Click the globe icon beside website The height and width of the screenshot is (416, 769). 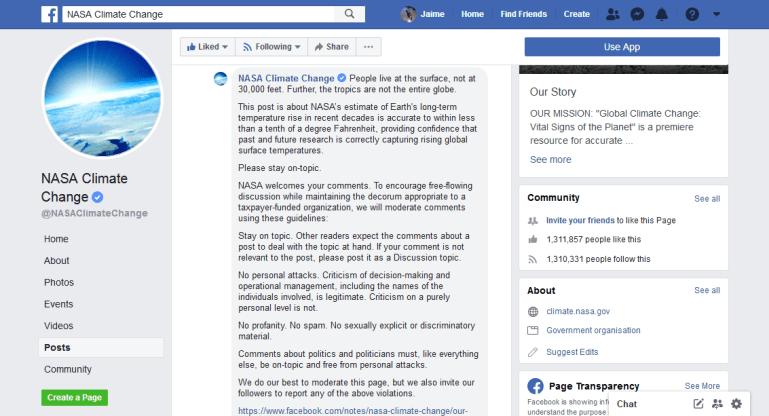(x=533, y=312)
